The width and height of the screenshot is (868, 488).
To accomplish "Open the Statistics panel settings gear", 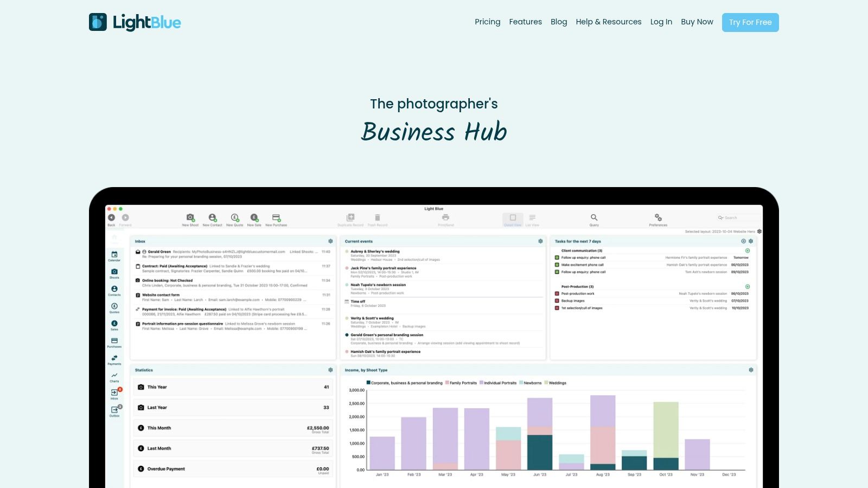I will click(330, 370).
